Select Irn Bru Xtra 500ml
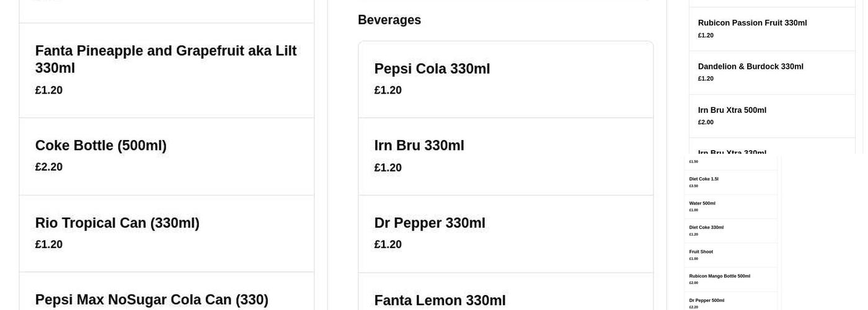 tap(732, 110)
